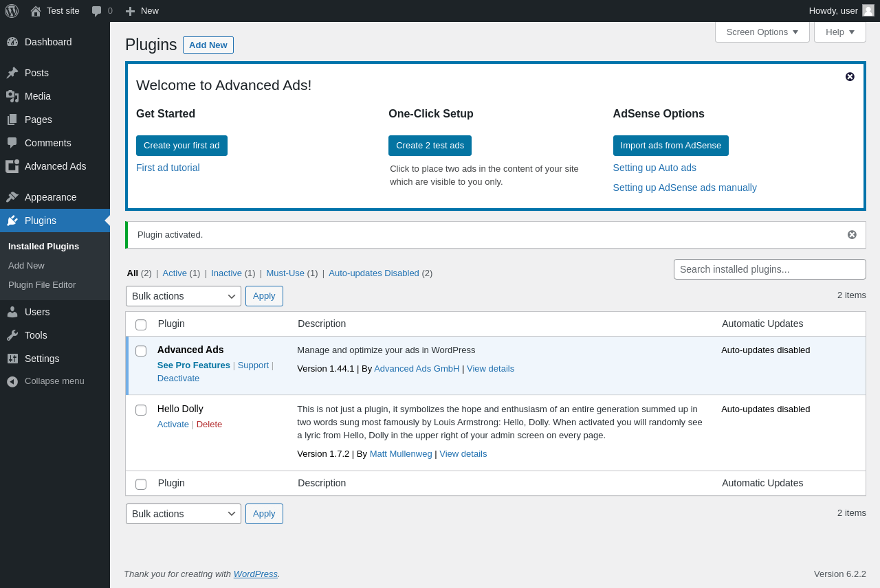Toggle the select-all checkbox in table header
The image size is (880, 588).
(x=141, y=325)
